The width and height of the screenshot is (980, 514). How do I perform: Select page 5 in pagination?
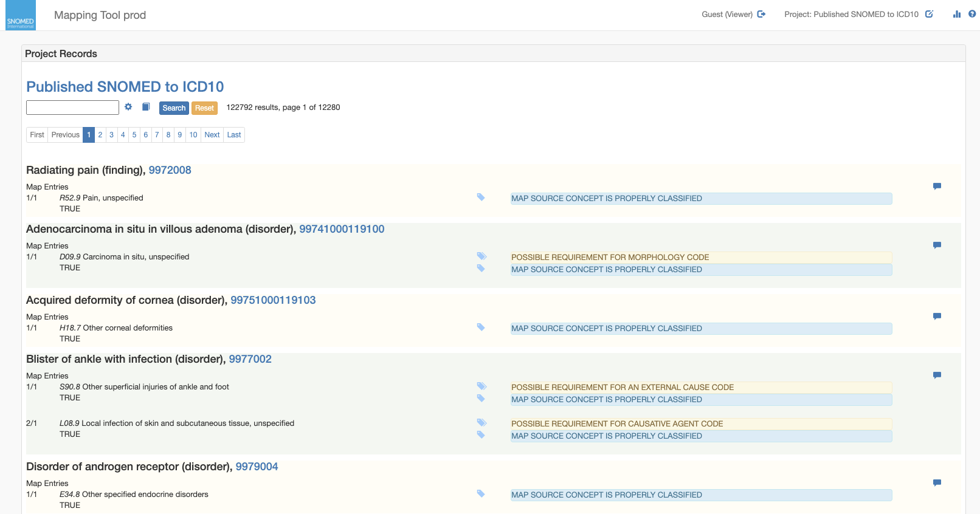pos(134,135)
